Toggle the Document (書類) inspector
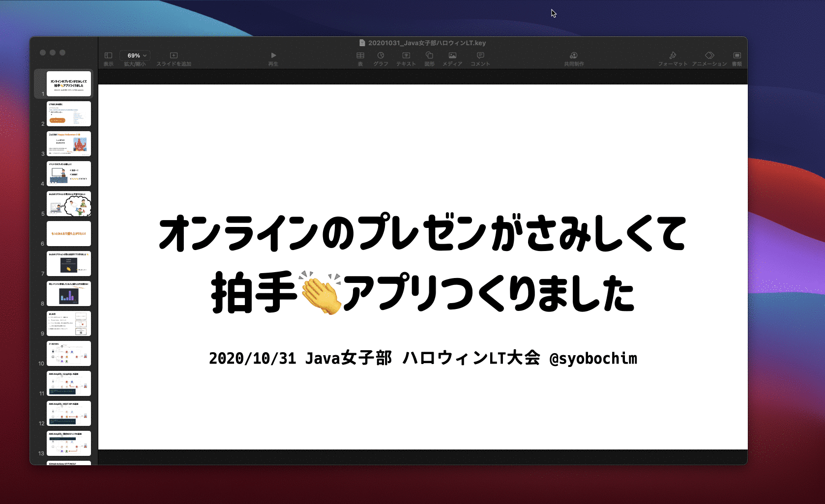Viewport: 825px width, 504px height. tap(737, 56)
